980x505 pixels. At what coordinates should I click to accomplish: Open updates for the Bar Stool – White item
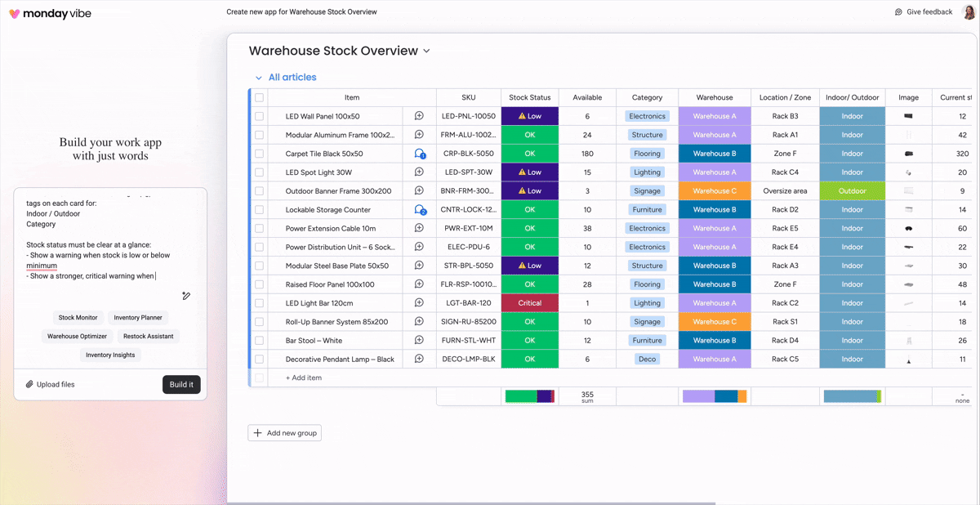coord(420,340)
